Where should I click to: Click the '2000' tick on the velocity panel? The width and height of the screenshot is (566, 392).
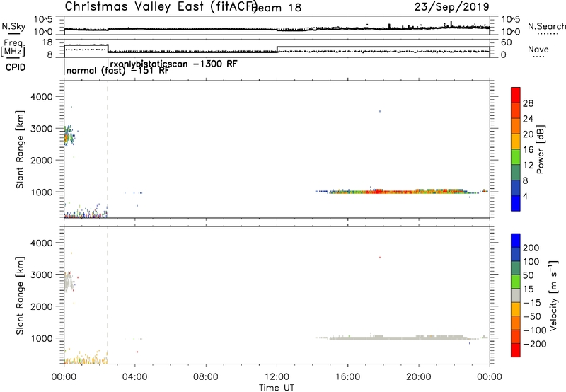click(x=42, y=306)
